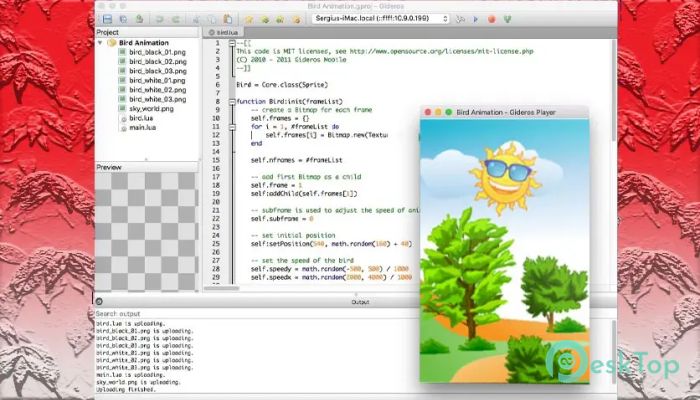
Task: Click the Project panel header
Action: coord(147,32)
